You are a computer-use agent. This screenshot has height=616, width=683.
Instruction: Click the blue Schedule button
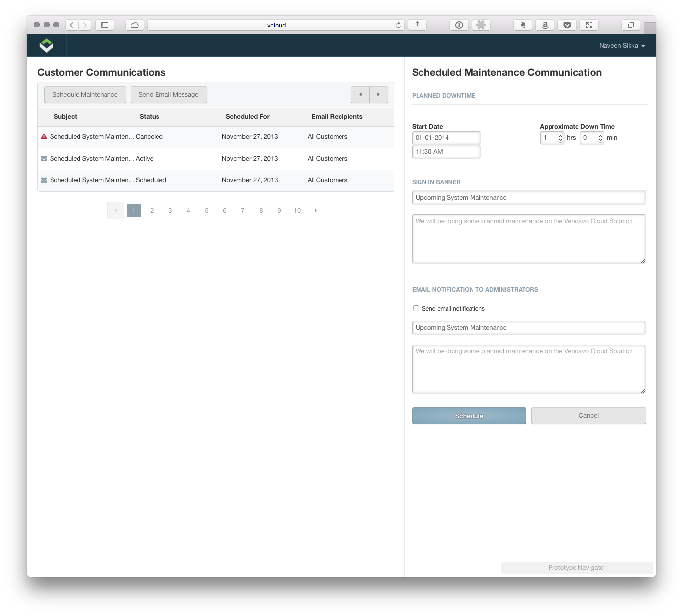click(x=469, y=416)
